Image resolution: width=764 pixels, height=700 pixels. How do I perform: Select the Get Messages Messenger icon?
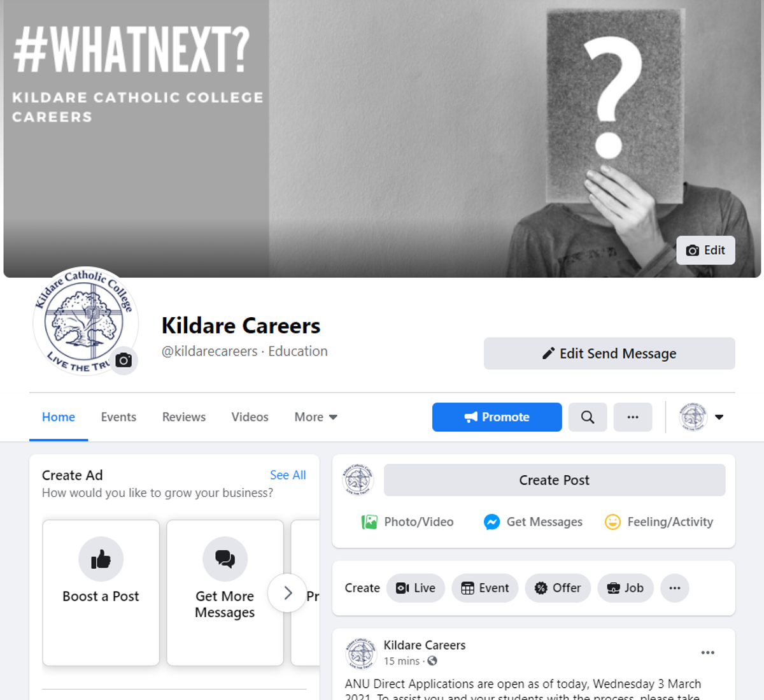coord(492,522)
